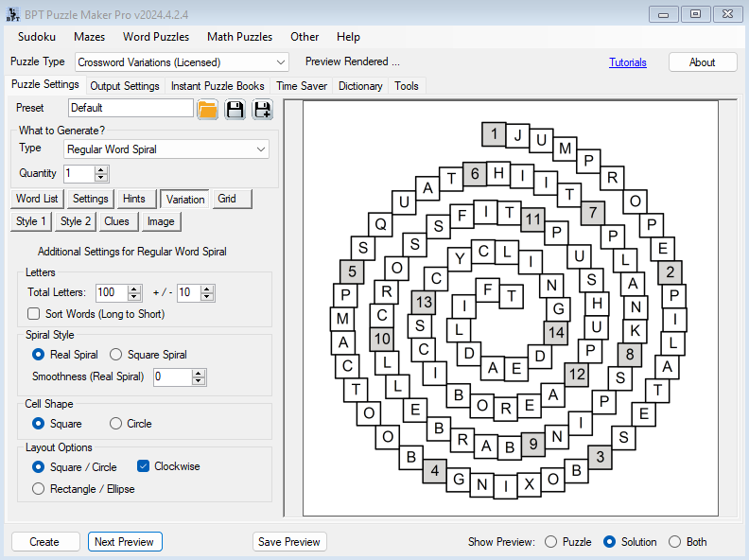Choose Circle cell shape
This screenshot has width=749, height=560.
pos(116,424)
